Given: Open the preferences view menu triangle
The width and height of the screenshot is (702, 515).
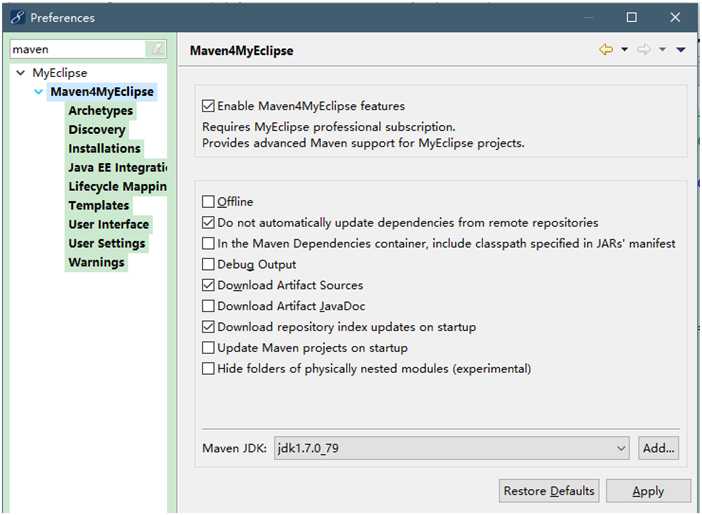Looking at the screenshot, I should 681,49.
